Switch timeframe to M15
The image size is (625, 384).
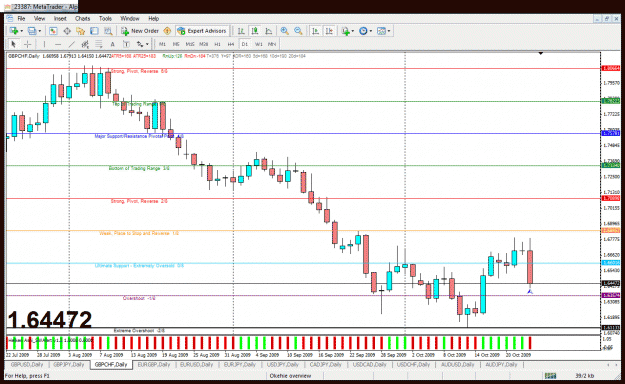(x=190, y=44)
